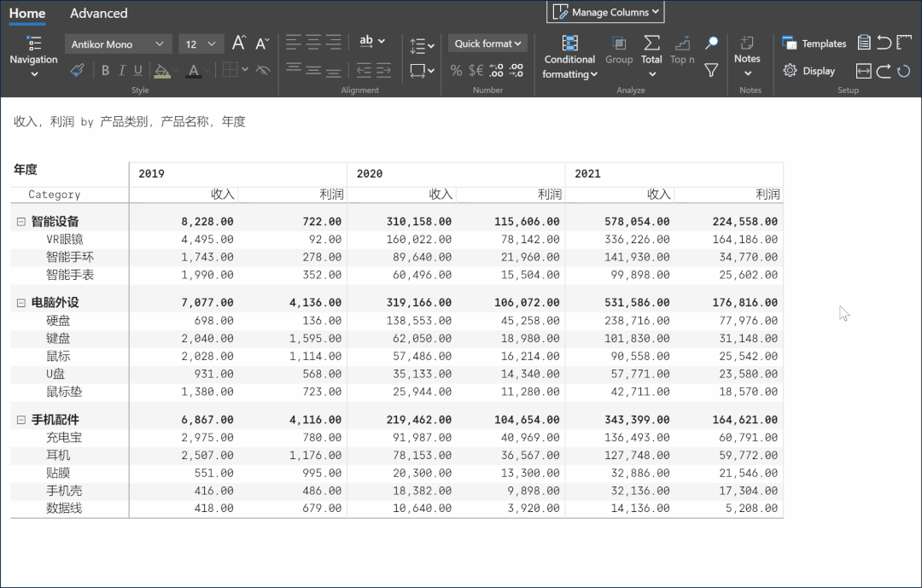Decrease font size with smaller A icon

pyautogui.click(x=262, y=43)
